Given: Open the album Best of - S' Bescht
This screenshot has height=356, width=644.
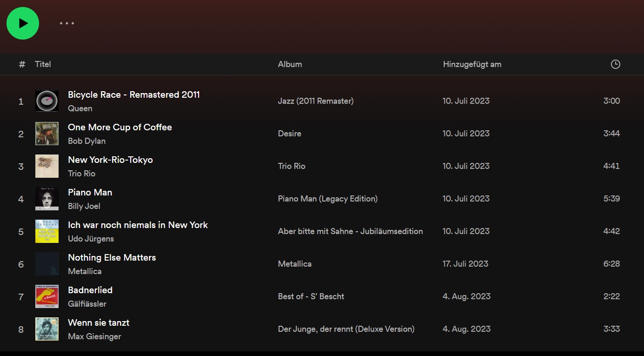Looking at the screenshot, I should tap(311, 296).
